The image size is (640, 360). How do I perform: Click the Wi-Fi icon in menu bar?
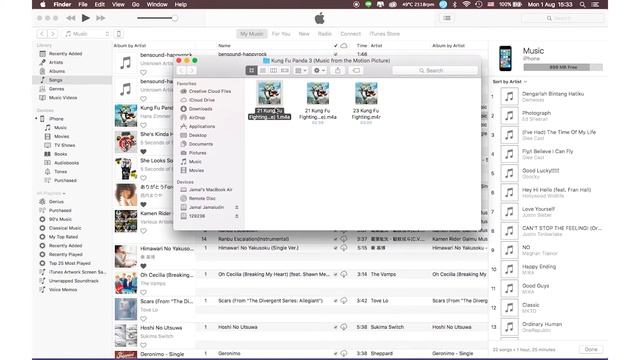pyautogui.click(x=466, y=4)
